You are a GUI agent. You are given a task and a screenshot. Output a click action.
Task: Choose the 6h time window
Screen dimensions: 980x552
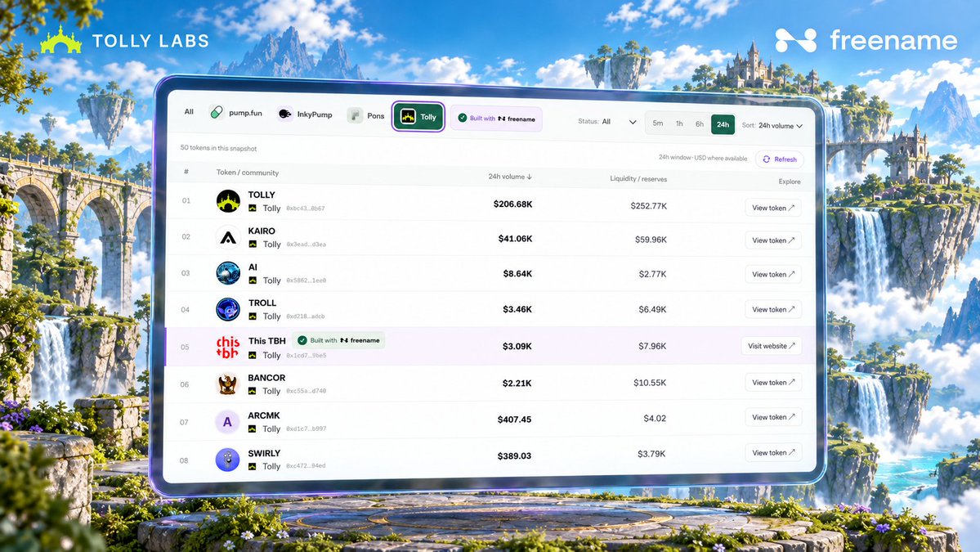click(700, 123)
